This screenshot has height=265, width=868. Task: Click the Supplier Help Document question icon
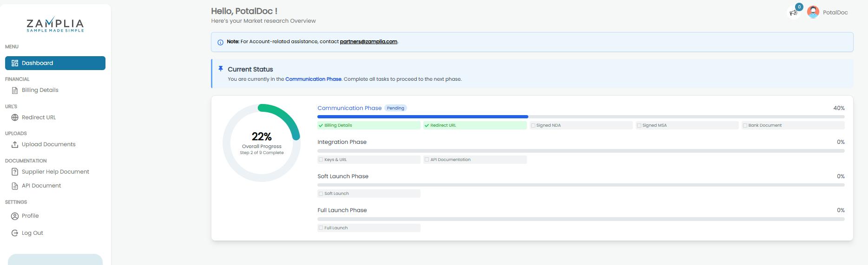[15, 172]
